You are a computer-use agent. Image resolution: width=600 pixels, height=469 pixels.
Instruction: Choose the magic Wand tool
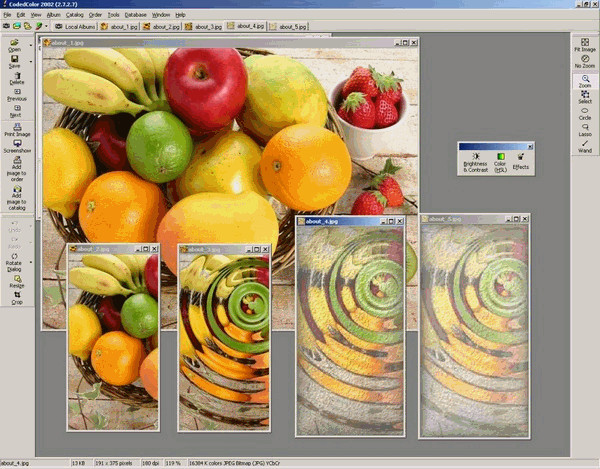[x=585, y=147]
